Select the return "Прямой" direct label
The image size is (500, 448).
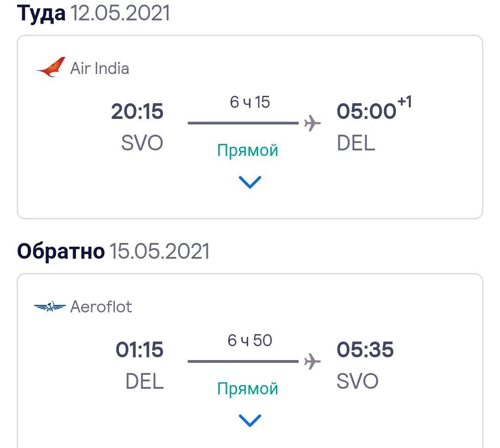(x=248, y=388)
